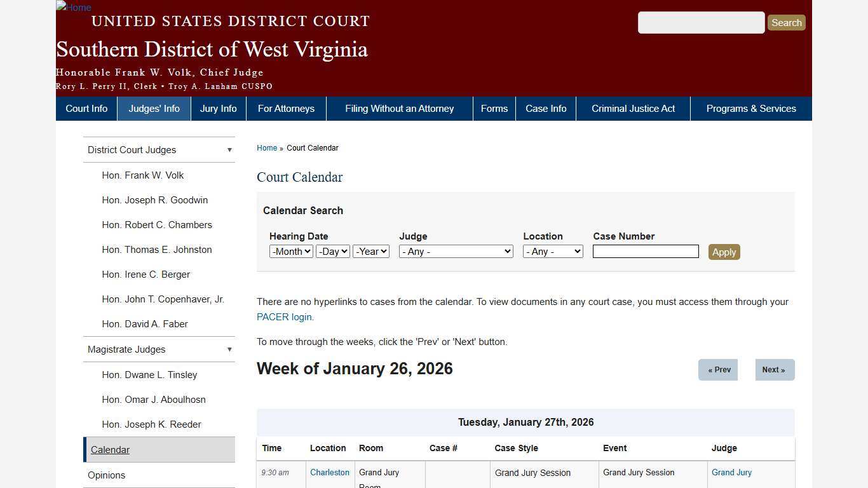
Task: Open the Judge dropdown showing - Any -
Action: tap(455, 251)
